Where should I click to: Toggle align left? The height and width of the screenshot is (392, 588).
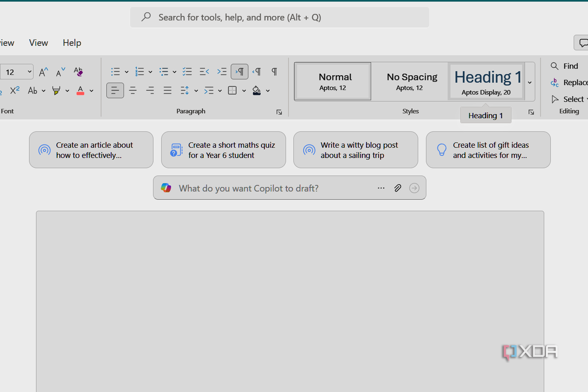point(115,90)
